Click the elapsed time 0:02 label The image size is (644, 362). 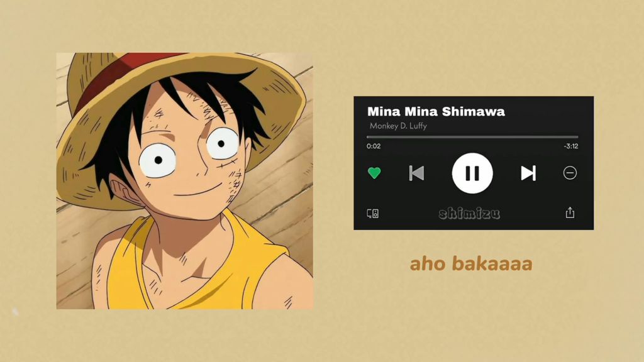click(374, 146)
